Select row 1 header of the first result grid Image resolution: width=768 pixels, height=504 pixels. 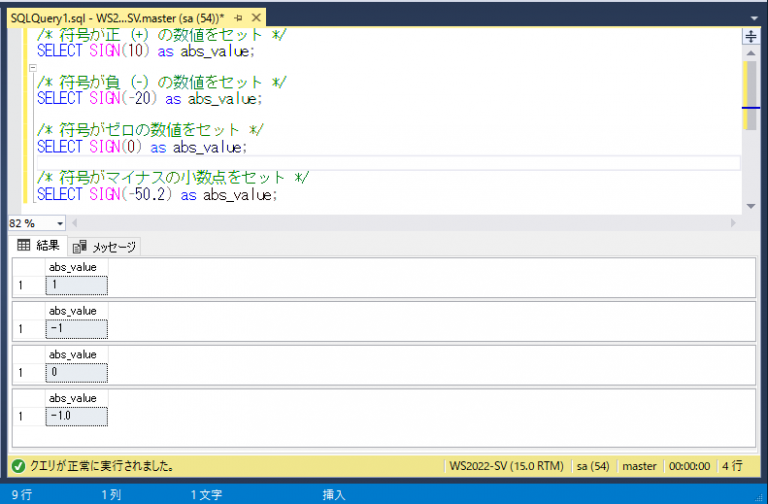click(29, 285)
